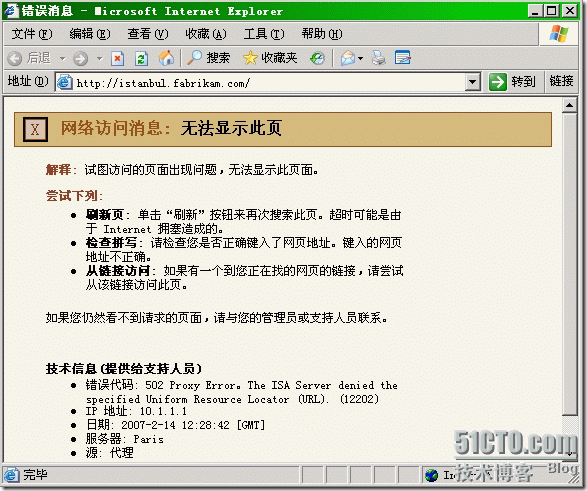Click the Stop loading icon
Screen dimensions: 587x491
tap(118, 58)
